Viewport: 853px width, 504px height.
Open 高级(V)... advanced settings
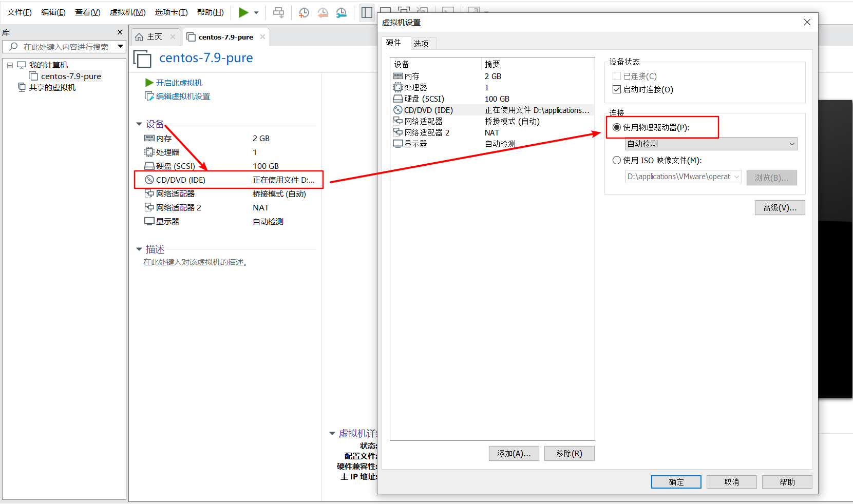780,208
